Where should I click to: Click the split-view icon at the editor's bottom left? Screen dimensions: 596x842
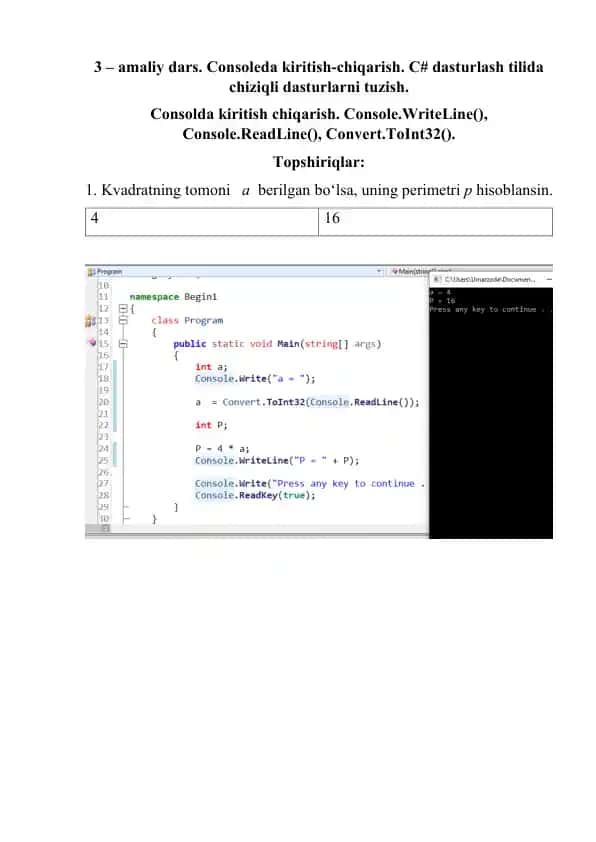click(x=106, y=528)
